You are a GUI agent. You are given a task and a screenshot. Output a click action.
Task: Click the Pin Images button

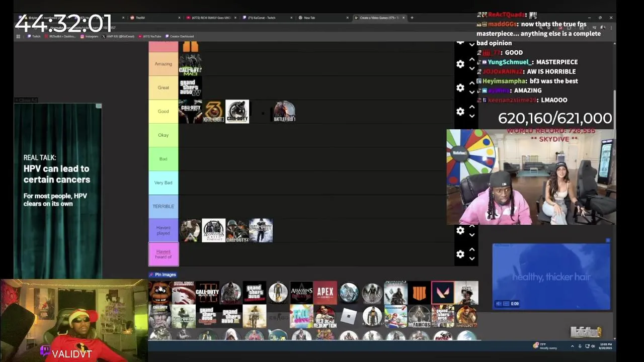[162, 275]
